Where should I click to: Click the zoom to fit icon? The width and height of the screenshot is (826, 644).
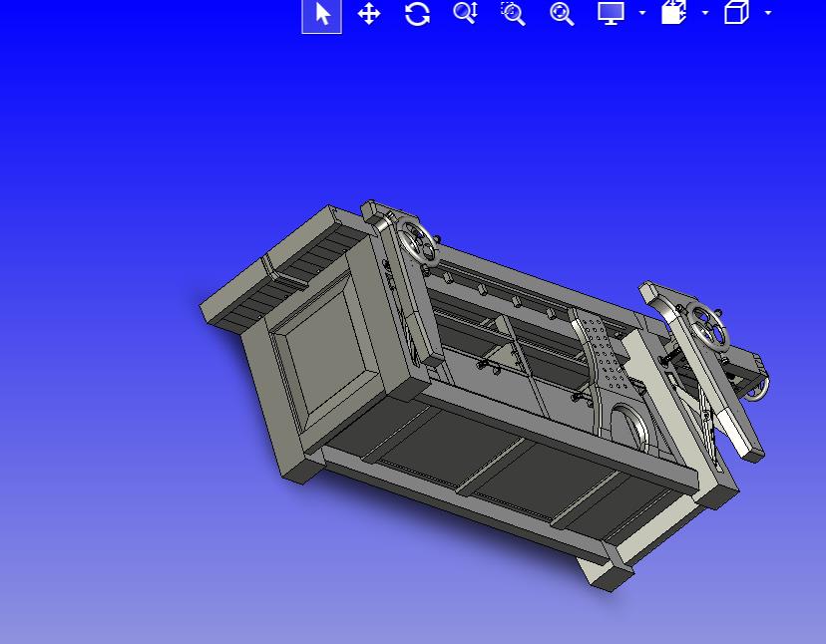point(562,14)
